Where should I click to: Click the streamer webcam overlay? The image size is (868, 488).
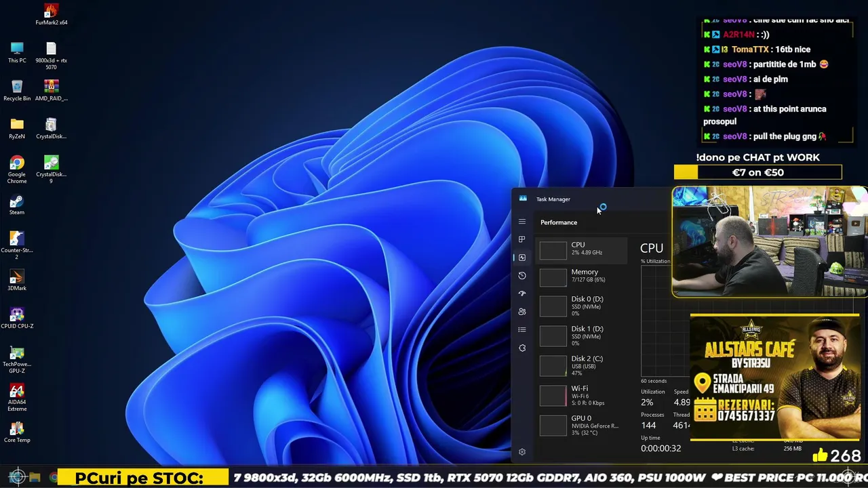coord(770,242)
